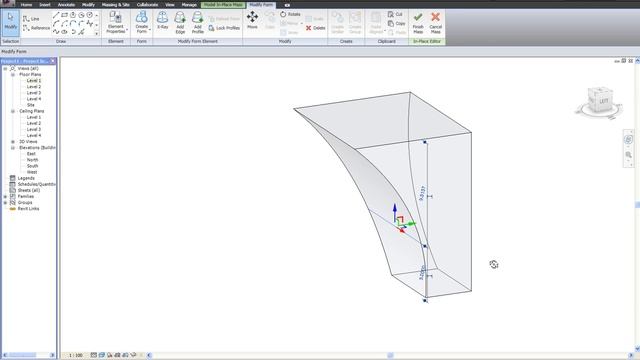Click Finish Mass green checkmark
Viewport: 640px width, 360px height.
pyautogui.click(x=418, y=22)
